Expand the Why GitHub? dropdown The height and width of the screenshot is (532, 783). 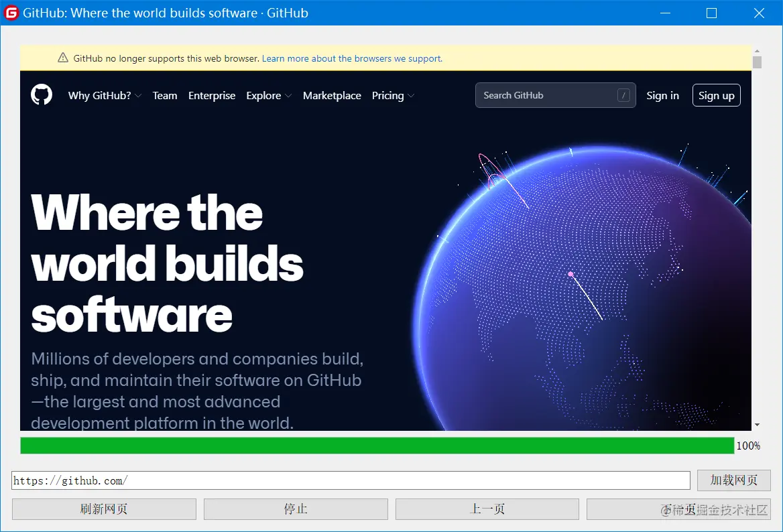coord(105,95)
